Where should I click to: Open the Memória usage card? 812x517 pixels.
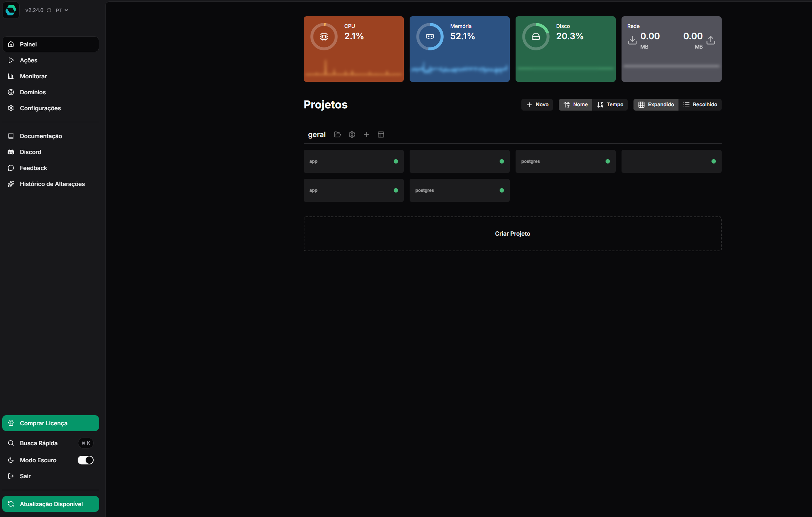tap(459, 49)
